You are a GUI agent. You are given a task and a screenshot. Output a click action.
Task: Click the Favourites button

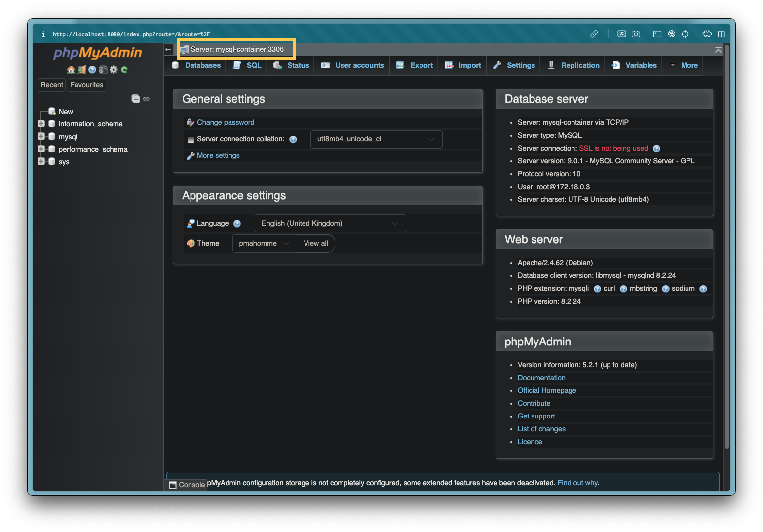tap(87, 85)
